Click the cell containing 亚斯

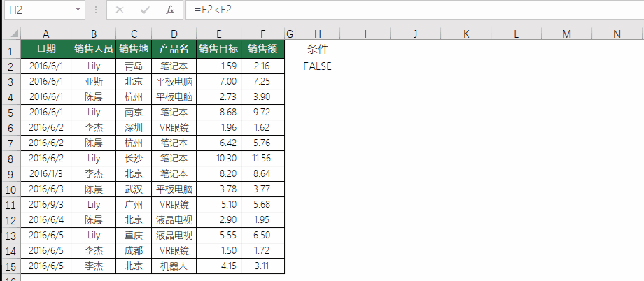click(94, 82)
